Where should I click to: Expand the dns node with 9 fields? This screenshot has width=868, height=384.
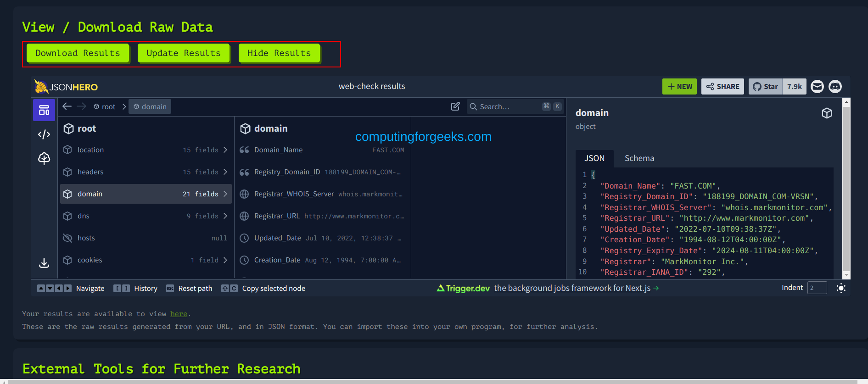(x=146, y=216)
